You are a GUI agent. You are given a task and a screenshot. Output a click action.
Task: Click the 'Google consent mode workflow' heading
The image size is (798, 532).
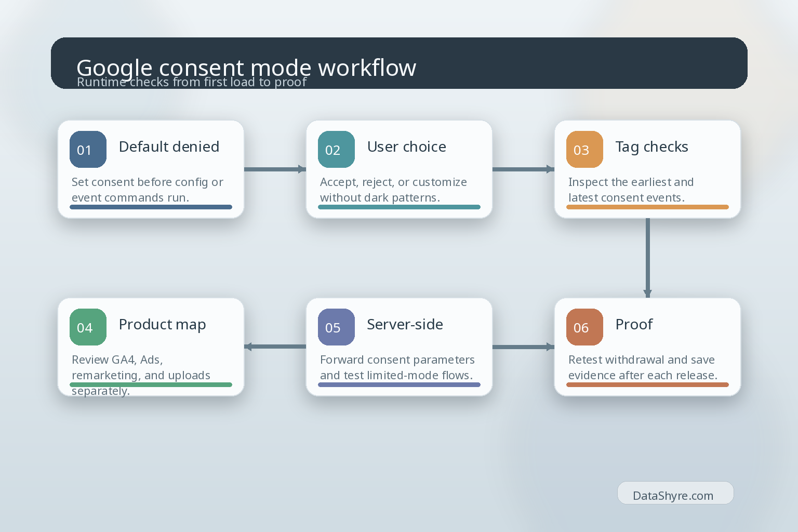tap(246, 68)
